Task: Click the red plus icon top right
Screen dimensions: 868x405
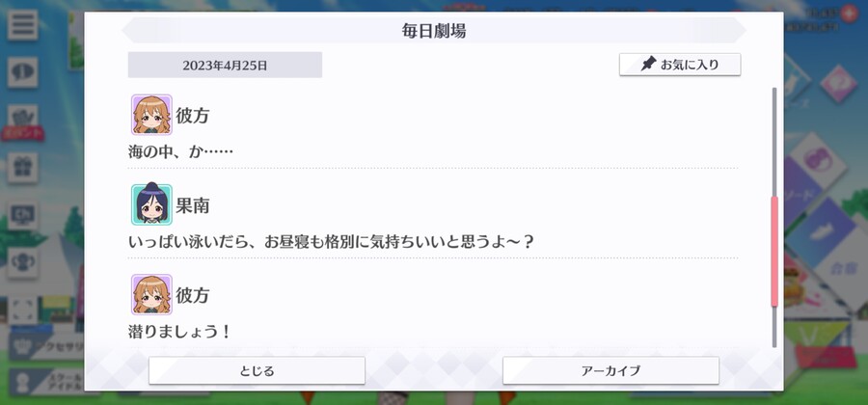Action: pyautogui.click(x=849, y=13)
